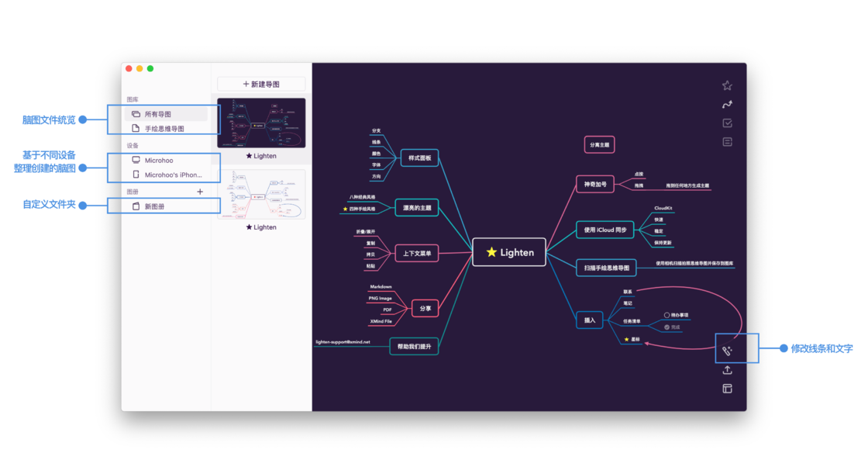
Task: Add a new album with the plus icon
Action: (200, 192)
